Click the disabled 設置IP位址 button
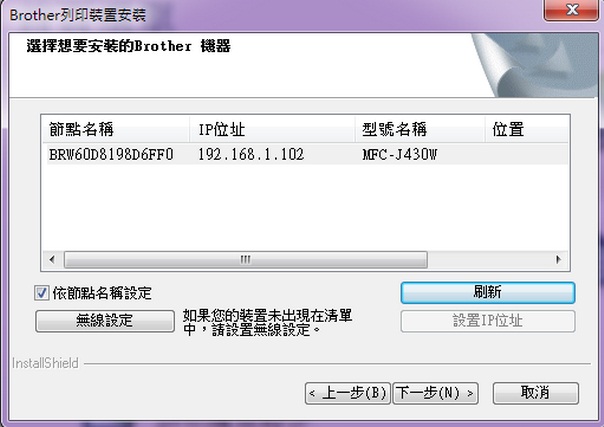Screen dimensions: 604x427 [x=488, y=321]
